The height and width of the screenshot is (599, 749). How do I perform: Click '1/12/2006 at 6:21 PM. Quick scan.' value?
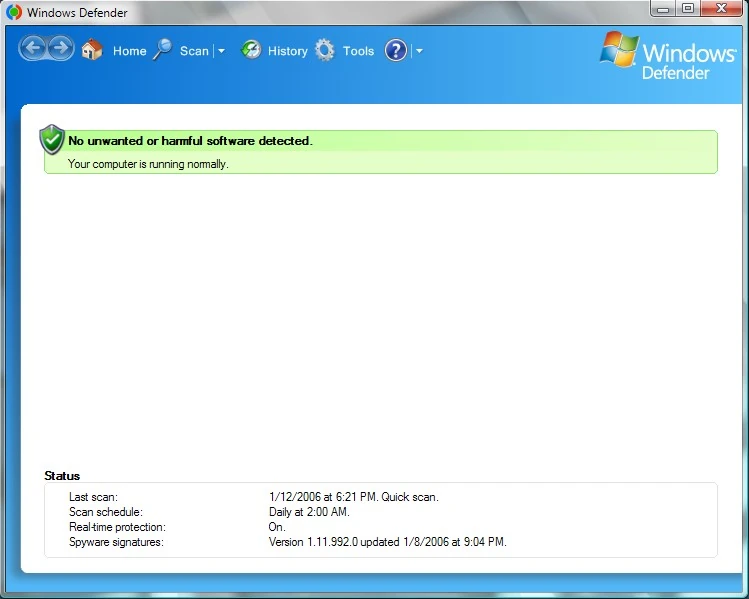coord(353,497)
